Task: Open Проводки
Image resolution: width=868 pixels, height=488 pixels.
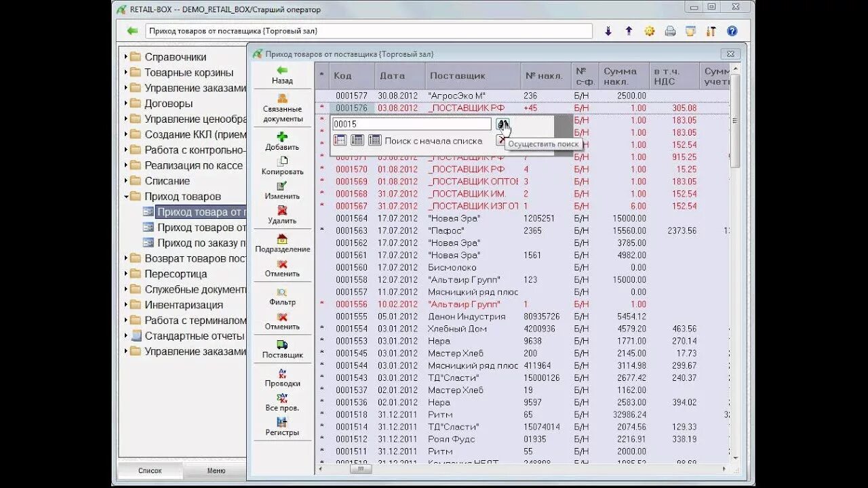Action: (x=282, y=378)
